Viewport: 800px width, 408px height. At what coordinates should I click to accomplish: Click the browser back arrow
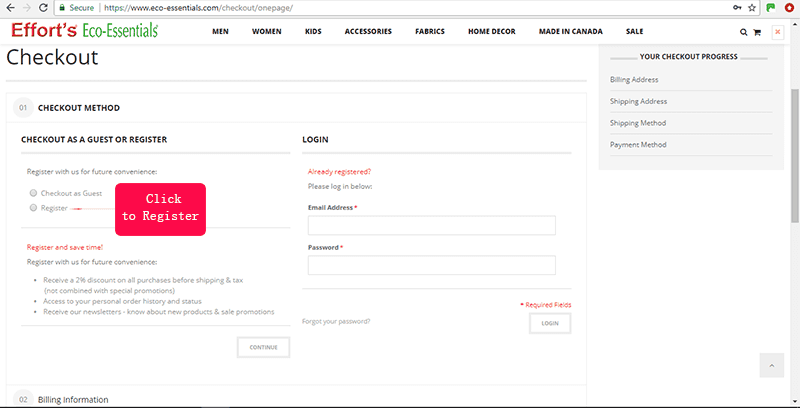click(x=10, y=8)
